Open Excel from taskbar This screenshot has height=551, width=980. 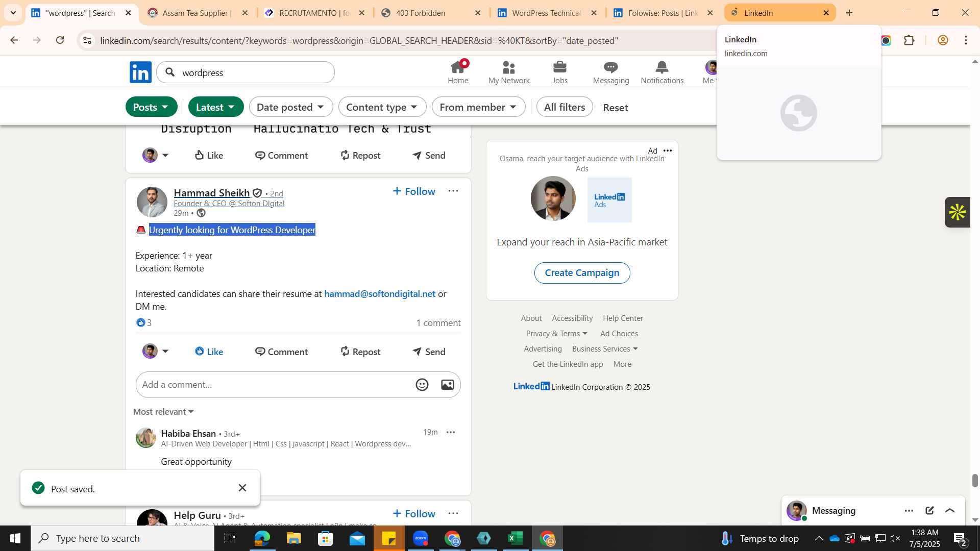click(516, 538)
